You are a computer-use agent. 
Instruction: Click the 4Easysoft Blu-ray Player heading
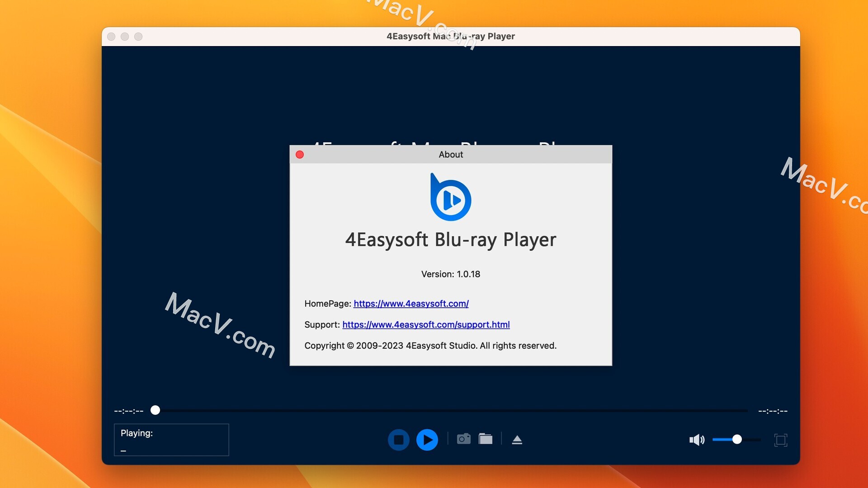coord(451,240)
